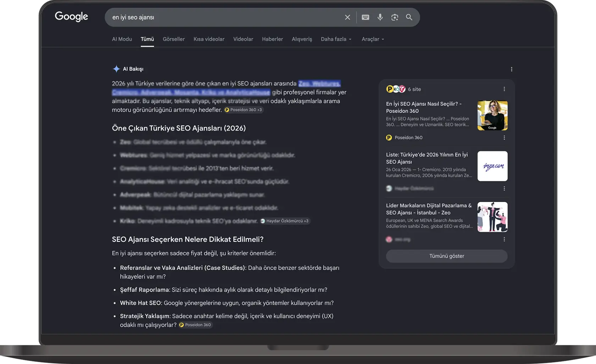
Task: Expand the Daha fazla dropdown
Action: 336,39
